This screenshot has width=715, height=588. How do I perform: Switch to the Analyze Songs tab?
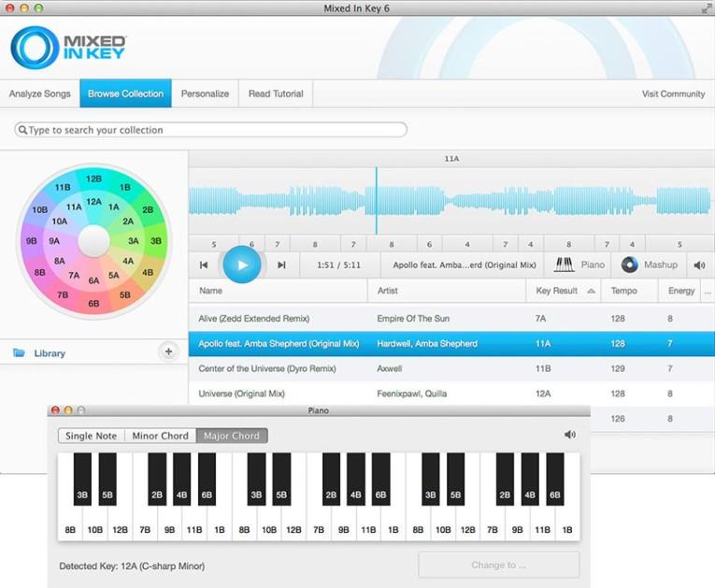point(39,93)
